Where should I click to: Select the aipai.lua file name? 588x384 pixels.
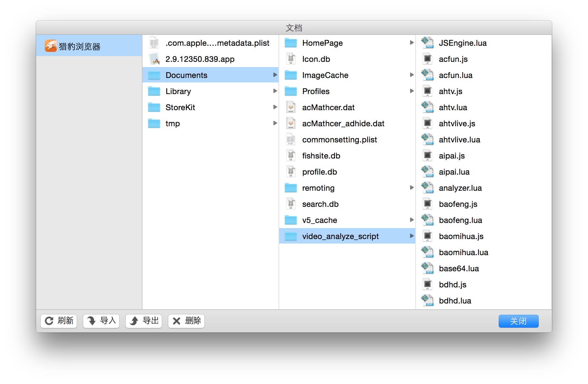pos(454,172)
